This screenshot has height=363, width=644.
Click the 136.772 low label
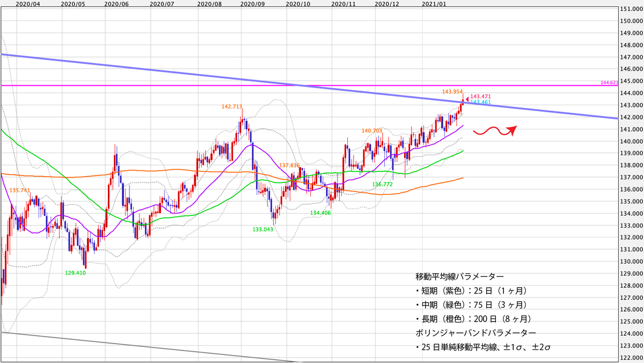click(382, 184)
